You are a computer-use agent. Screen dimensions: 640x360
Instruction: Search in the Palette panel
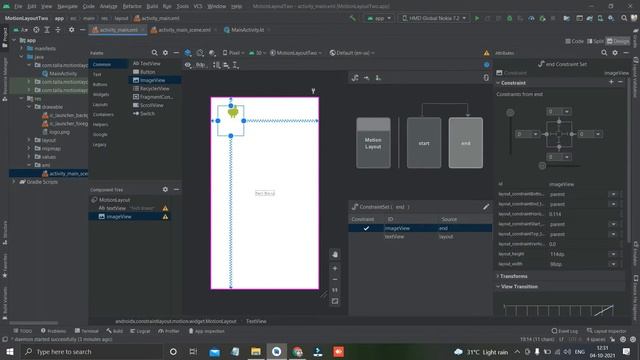click(154, 53)
